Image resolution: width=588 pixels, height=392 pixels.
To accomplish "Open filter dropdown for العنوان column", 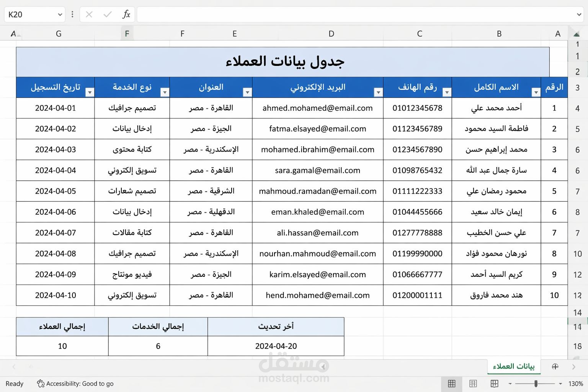I will pyautogui.click(x=247, y=92).
